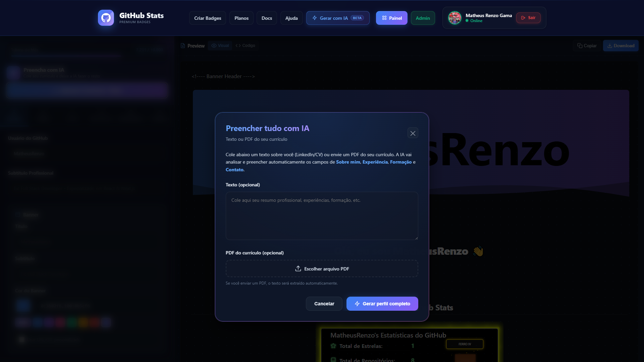The image size is (644, 362).
Task: Log out with the Sair button
Action: [528, 18]
